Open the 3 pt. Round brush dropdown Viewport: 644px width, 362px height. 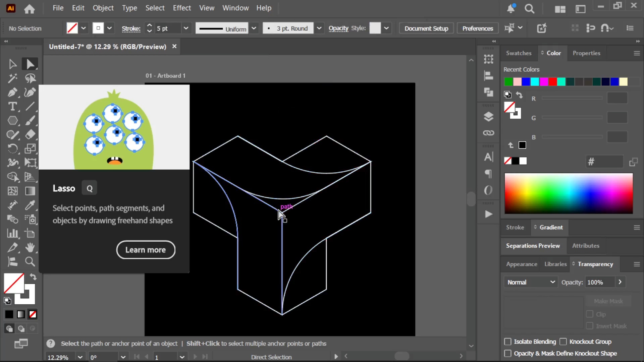click(x=319, y=28)
